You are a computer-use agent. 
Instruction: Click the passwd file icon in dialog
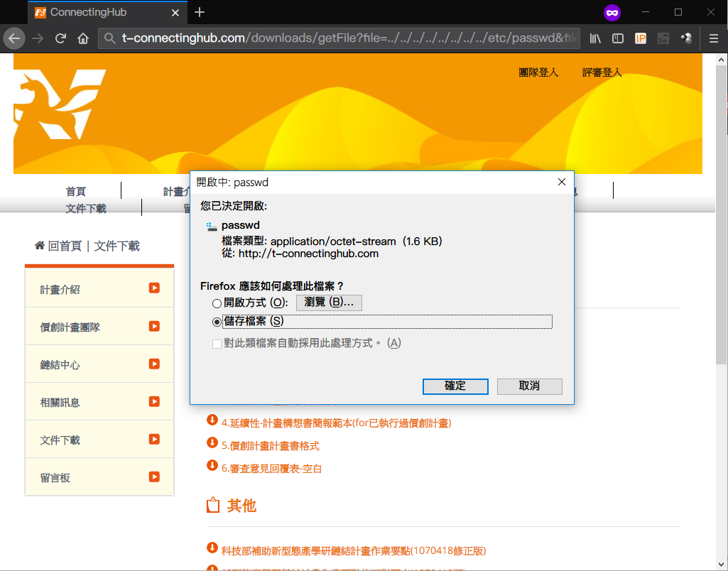212,227
